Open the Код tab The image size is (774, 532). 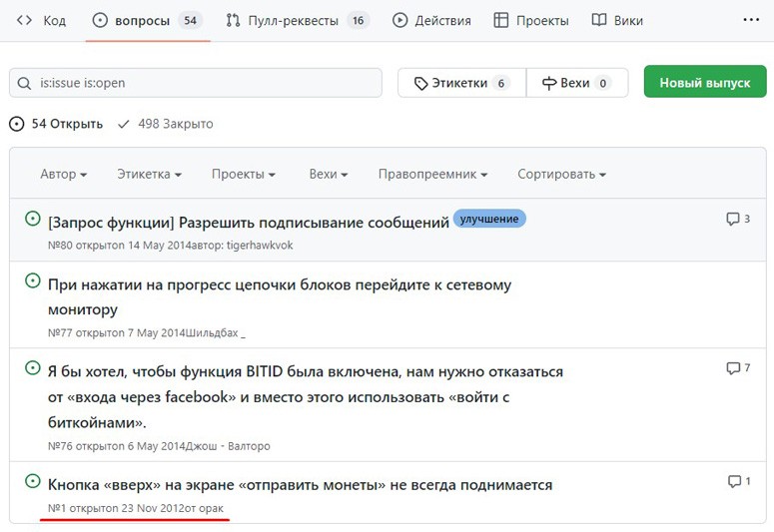tap(41, 20)
